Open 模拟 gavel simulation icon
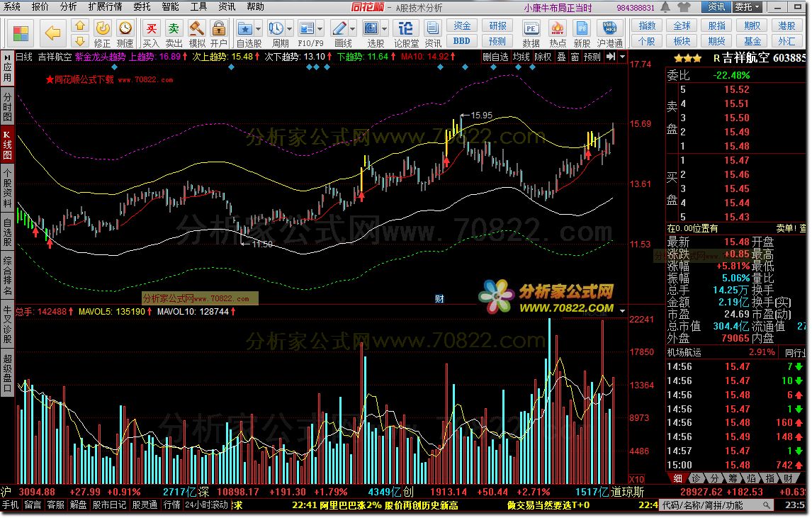The height and width of the screenshot is (518, 812). [x=196, y=28]
